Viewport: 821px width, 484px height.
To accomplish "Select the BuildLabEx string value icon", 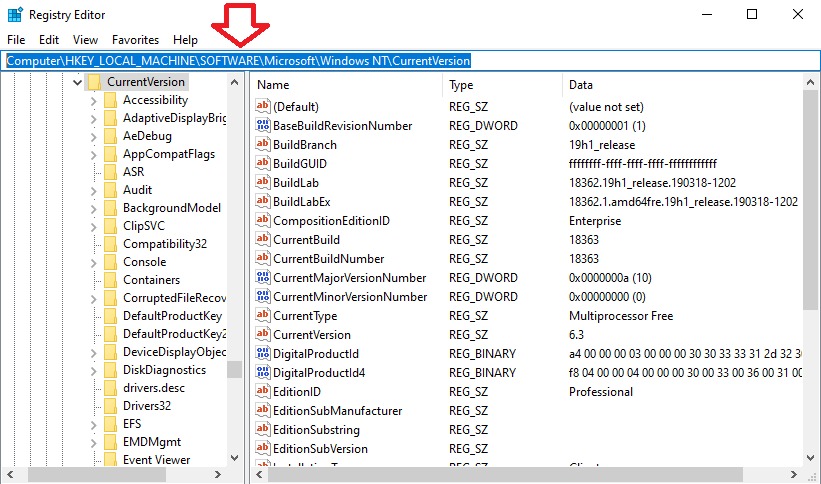I will (262, 201).
